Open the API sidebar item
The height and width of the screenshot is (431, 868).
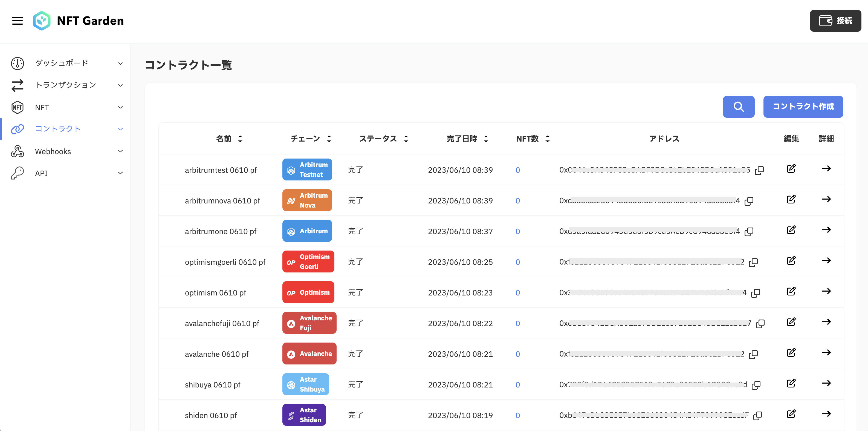tap(41, 173)
